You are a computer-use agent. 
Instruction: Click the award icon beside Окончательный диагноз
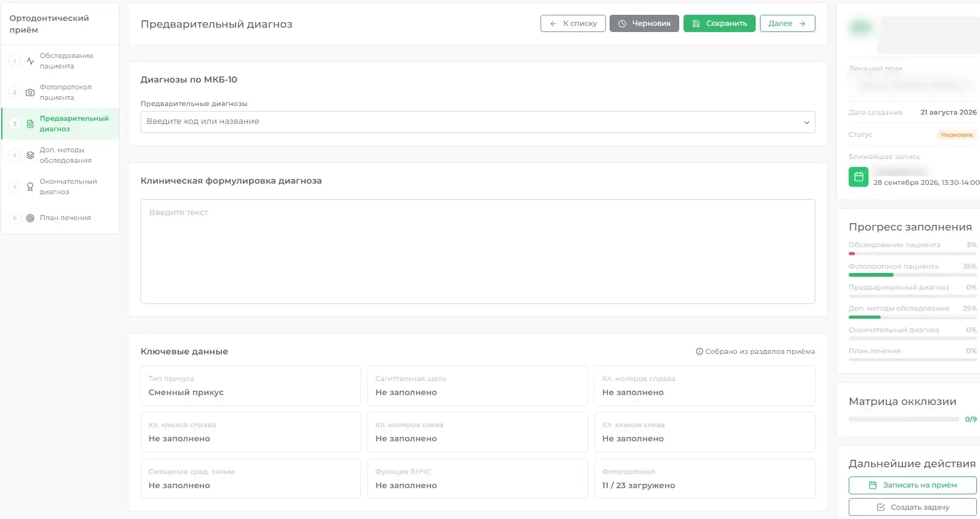click(x=30, y=187)
